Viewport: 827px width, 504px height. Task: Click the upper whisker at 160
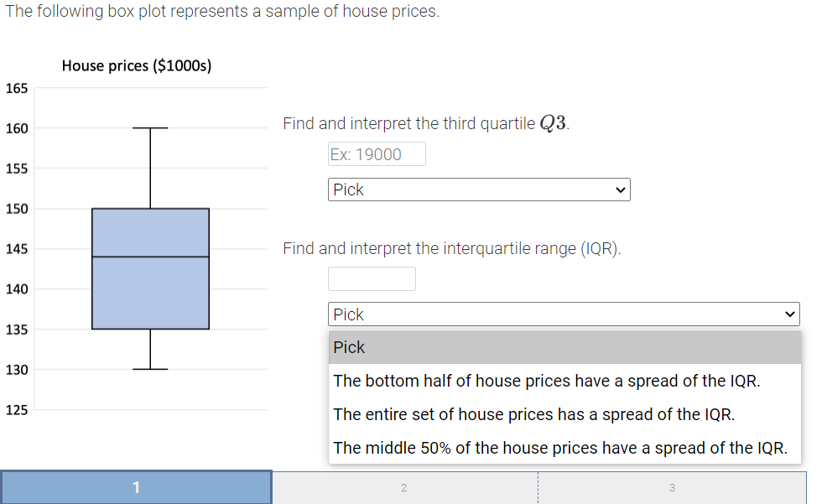click(149, 127)
